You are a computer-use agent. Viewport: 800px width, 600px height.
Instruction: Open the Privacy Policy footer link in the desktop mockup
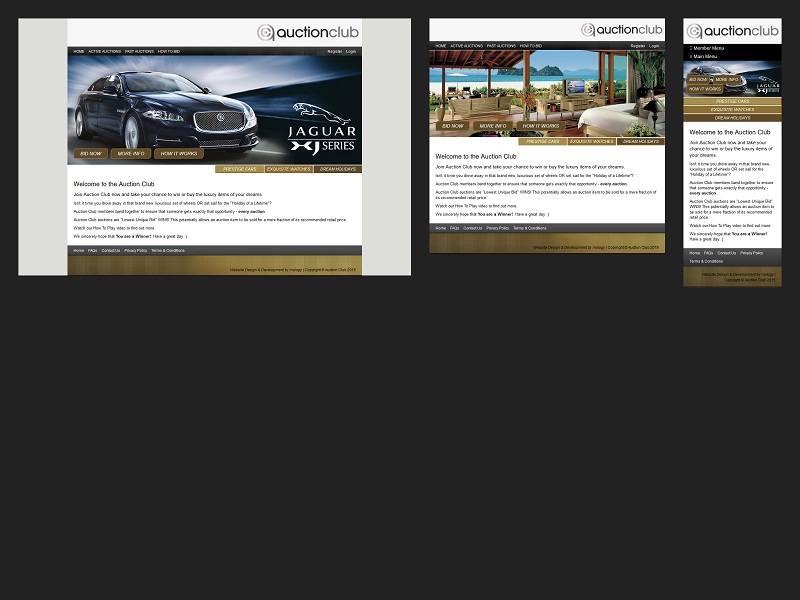tap(135, 250)
